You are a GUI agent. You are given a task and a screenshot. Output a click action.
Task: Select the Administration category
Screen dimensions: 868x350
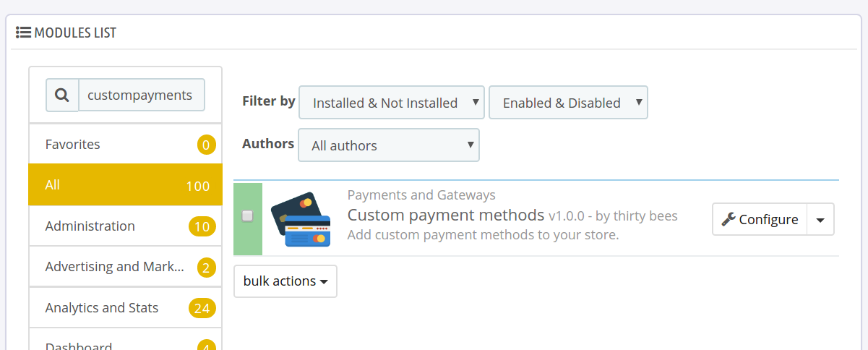point(126,226)
